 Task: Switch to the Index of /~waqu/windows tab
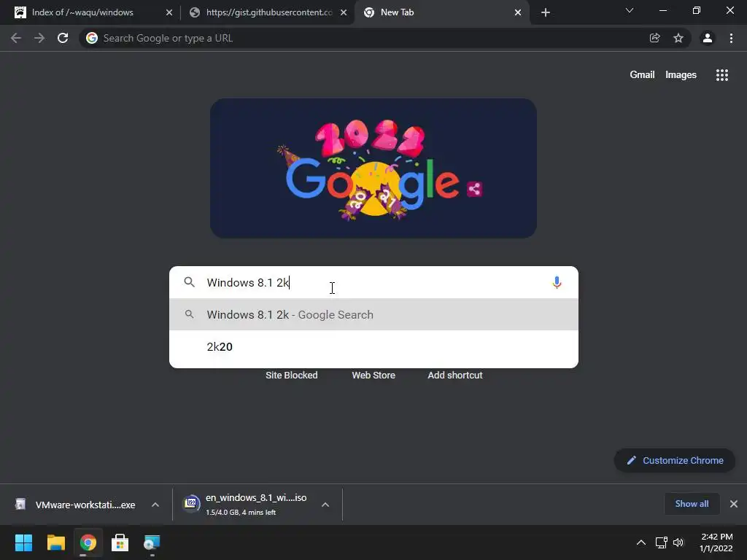[90, 12]
